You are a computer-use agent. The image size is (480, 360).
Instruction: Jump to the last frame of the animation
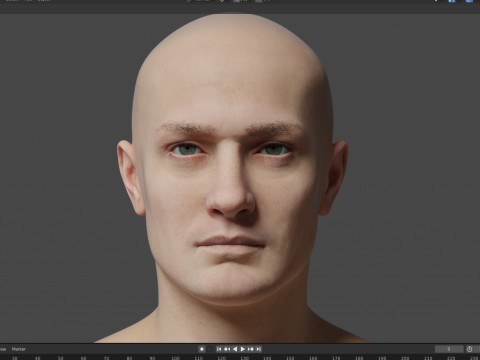(x=259, y=349)
